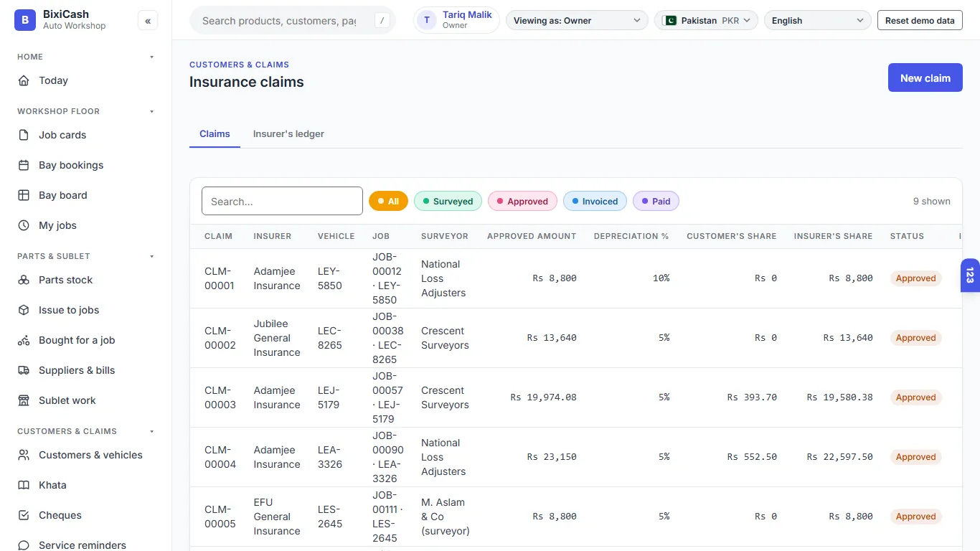
Task: Collapse the sidebar with the chevron button
Action: pos(148,21)
